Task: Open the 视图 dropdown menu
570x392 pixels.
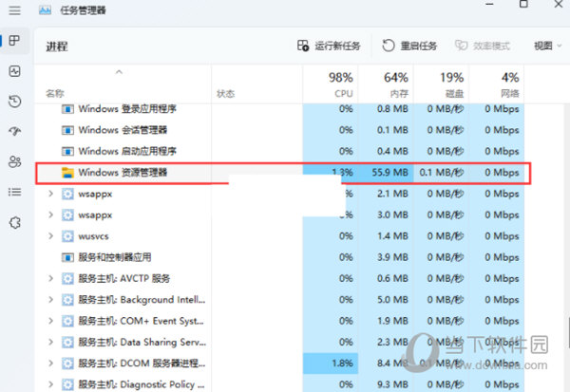Action: click(547, 46)
